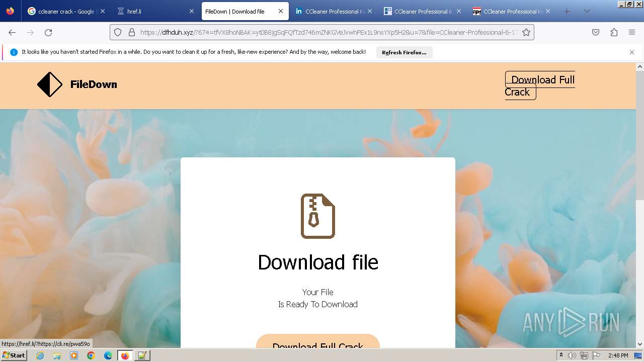Viewport: 644px width, 362px height.
Task: Click the page scrollbar up arrow
Action: [x=640, y=66]
